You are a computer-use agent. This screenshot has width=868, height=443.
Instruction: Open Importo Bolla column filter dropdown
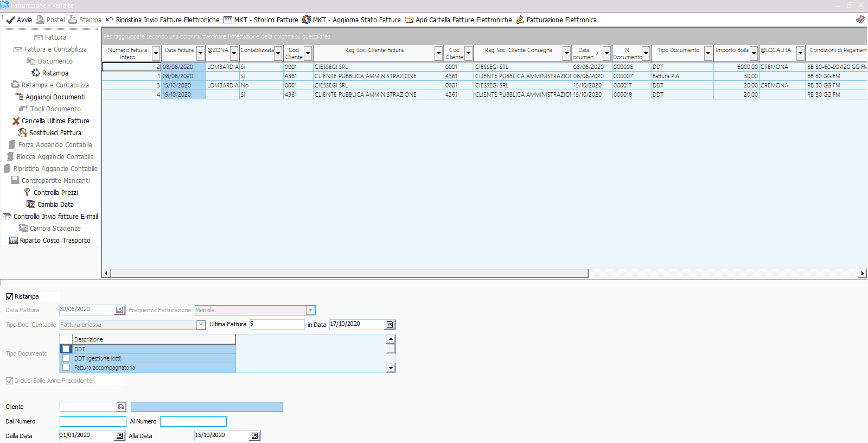[x=754, y=53]
